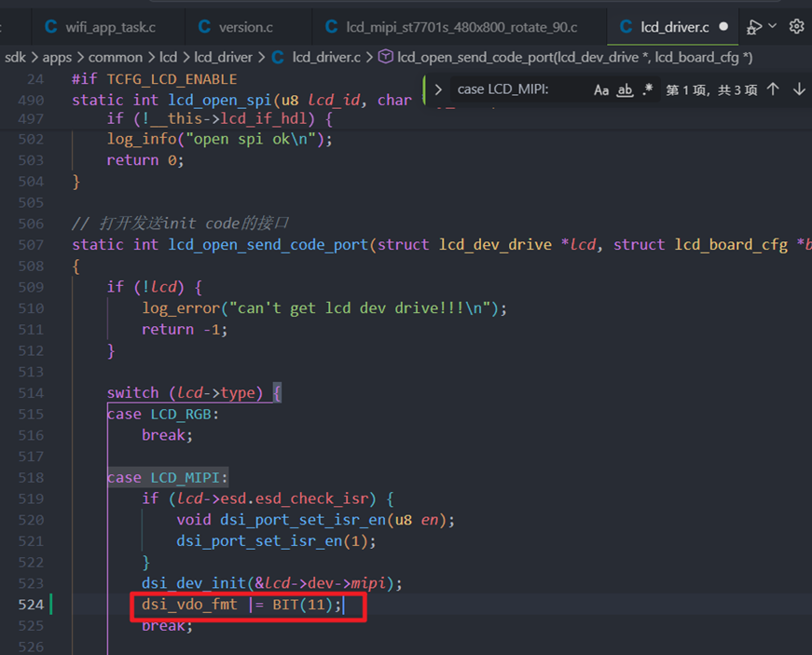Click the C icon on wifi_app_task.c tab

pos(50,27)
